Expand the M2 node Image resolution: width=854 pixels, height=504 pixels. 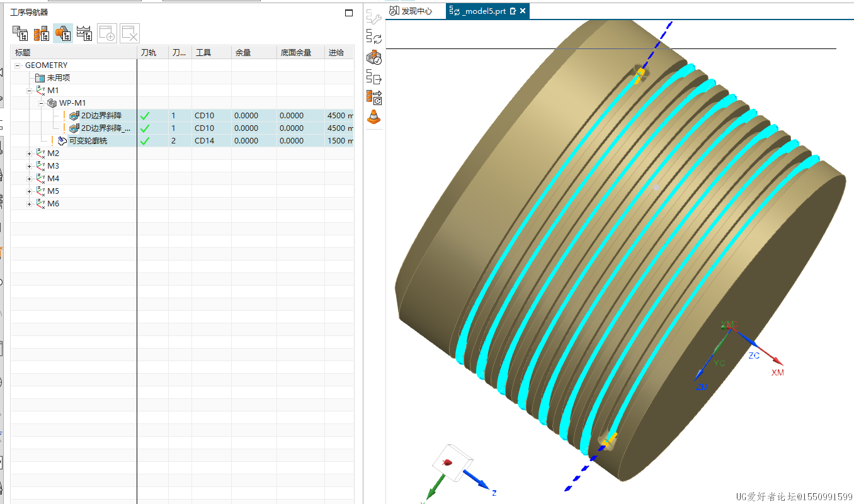pos(29,154)
